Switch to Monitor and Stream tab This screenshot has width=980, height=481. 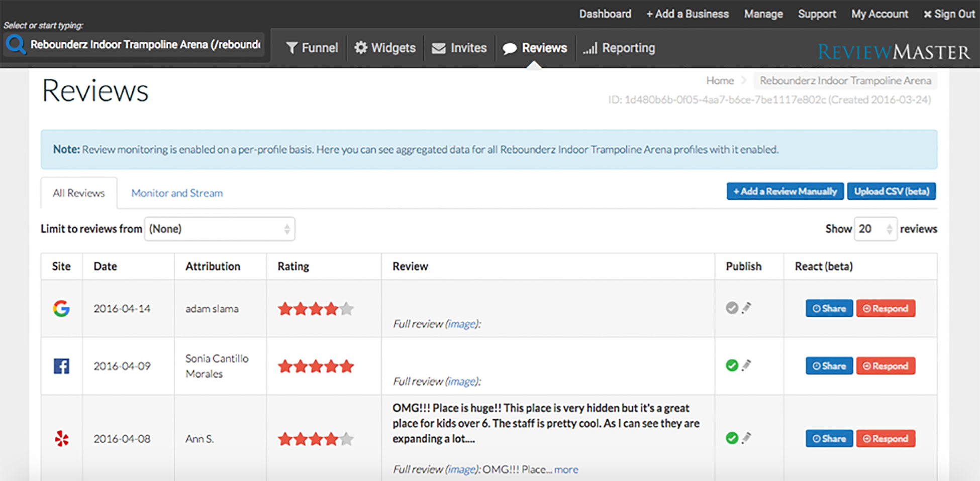pyautogui.click(x=177, y=193)
